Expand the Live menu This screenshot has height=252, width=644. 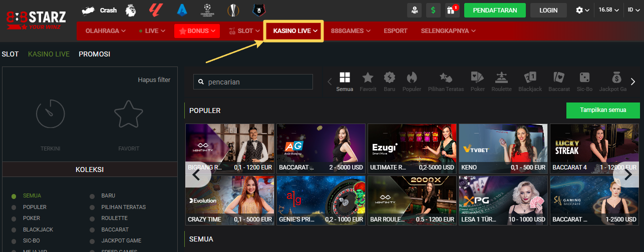coord(153,31)
